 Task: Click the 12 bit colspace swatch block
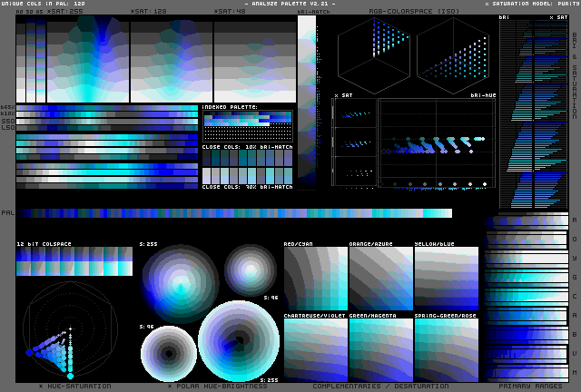(x=74, y=261)
